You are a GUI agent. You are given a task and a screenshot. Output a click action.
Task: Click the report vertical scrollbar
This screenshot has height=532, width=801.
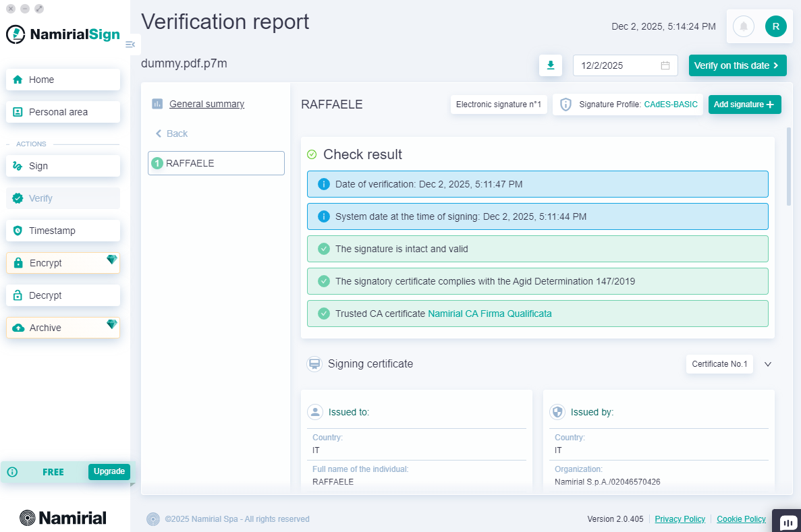(789, 166)
